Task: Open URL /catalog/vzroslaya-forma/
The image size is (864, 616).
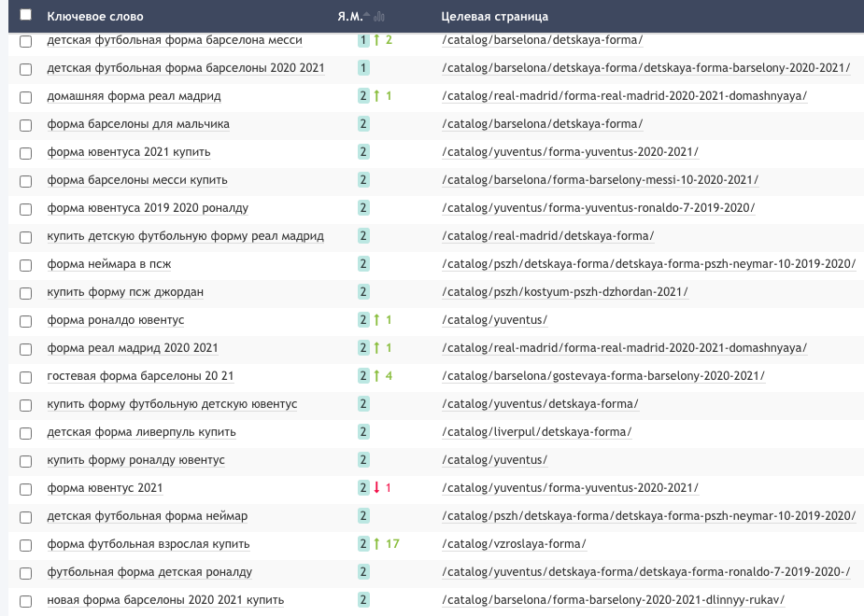Action: coord(514,544)
